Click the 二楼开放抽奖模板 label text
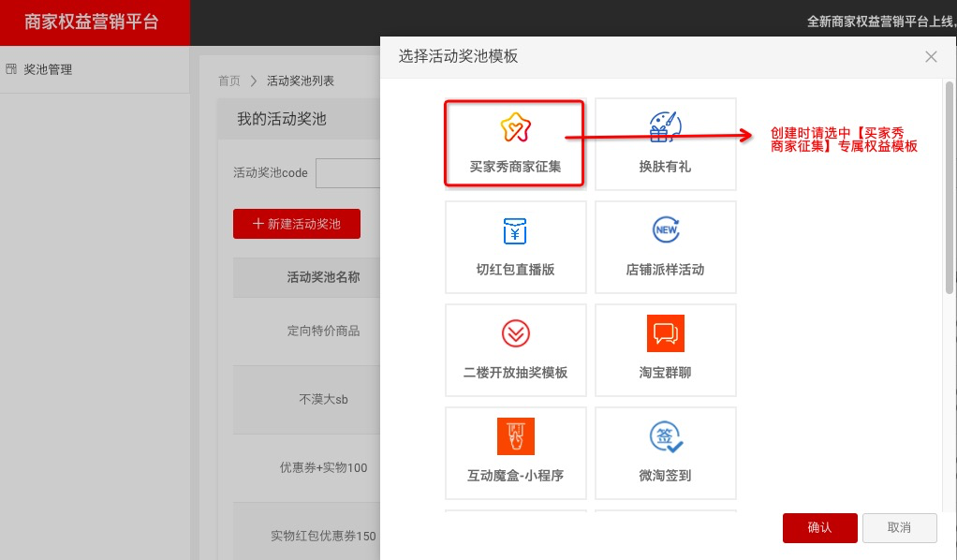Screen dimensions: 957x560 pos(515,373)
